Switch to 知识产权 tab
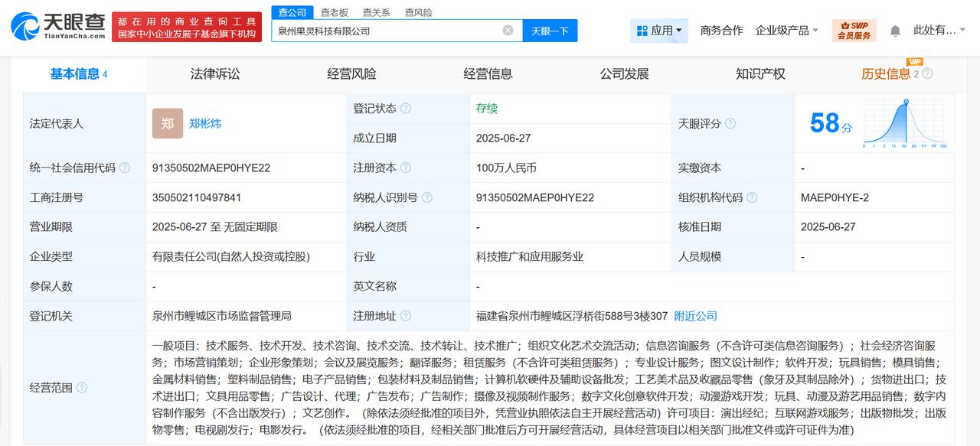Viewport: 980px width, 446px height. [x=760, y=74]
